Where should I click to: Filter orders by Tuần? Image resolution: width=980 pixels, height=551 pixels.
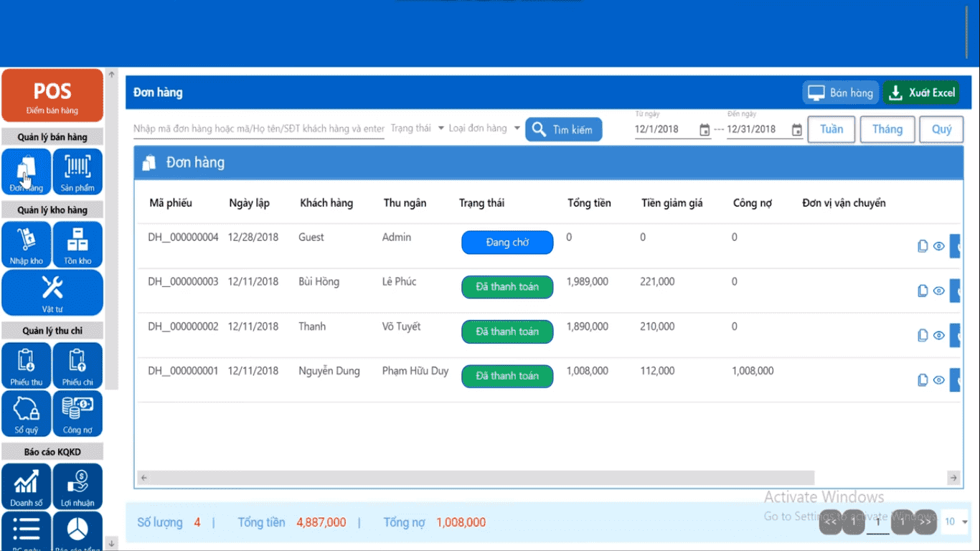click(831, 129)
